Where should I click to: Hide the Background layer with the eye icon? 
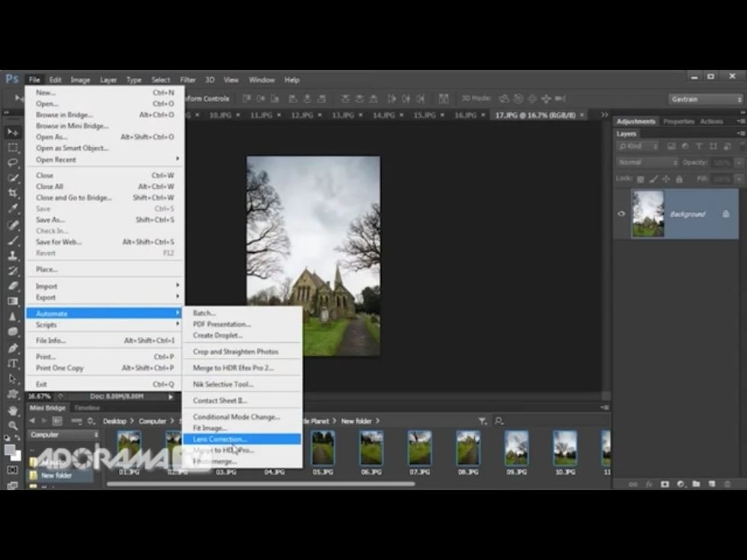(x=621, y=214)
